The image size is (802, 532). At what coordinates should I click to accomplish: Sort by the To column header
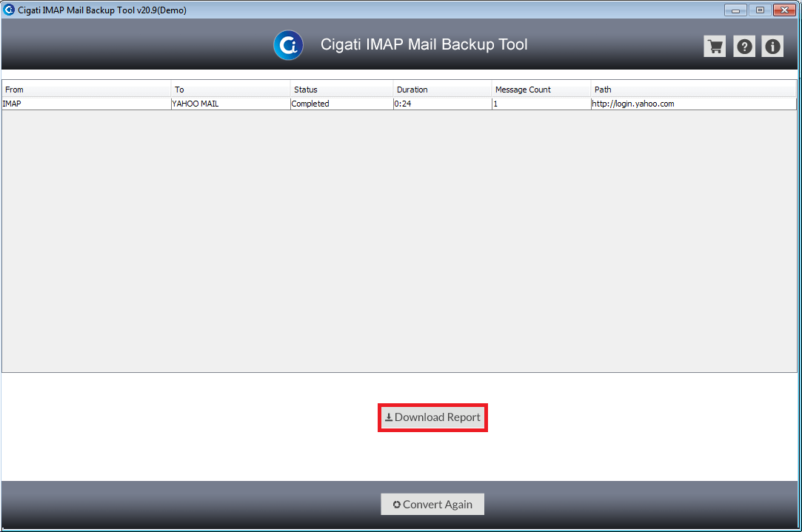pos(231,90)
